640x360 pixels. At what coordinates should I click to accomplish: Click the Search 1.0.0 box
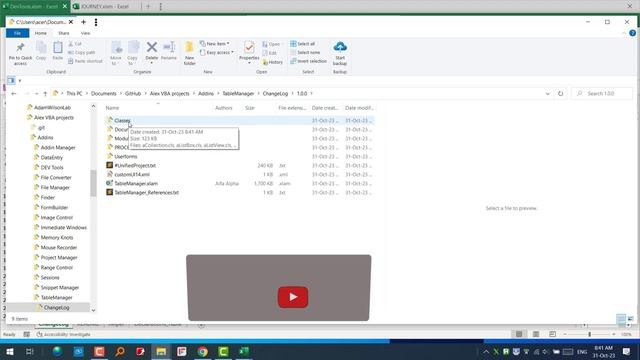point(602,93)
